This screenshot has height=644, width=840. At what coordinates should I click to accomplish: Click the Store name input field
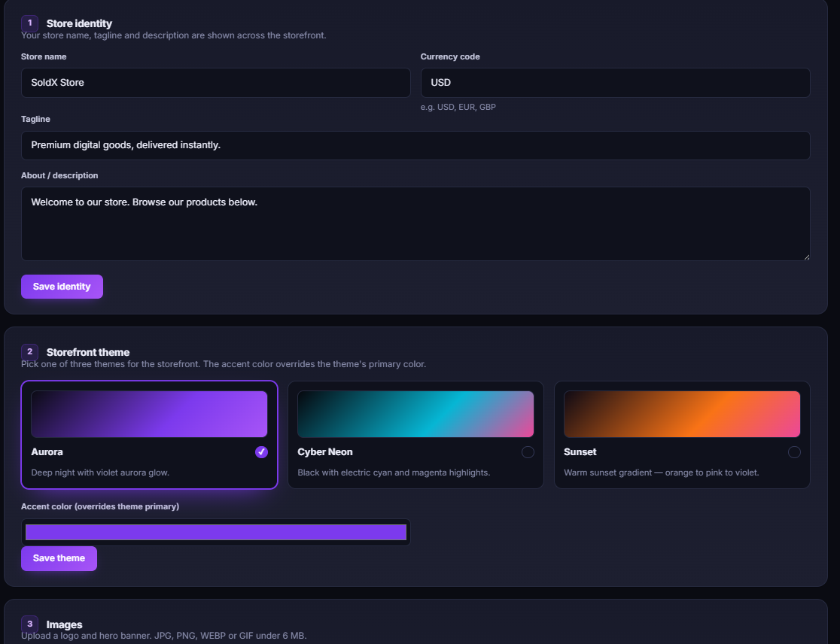[x=215, y=83]
